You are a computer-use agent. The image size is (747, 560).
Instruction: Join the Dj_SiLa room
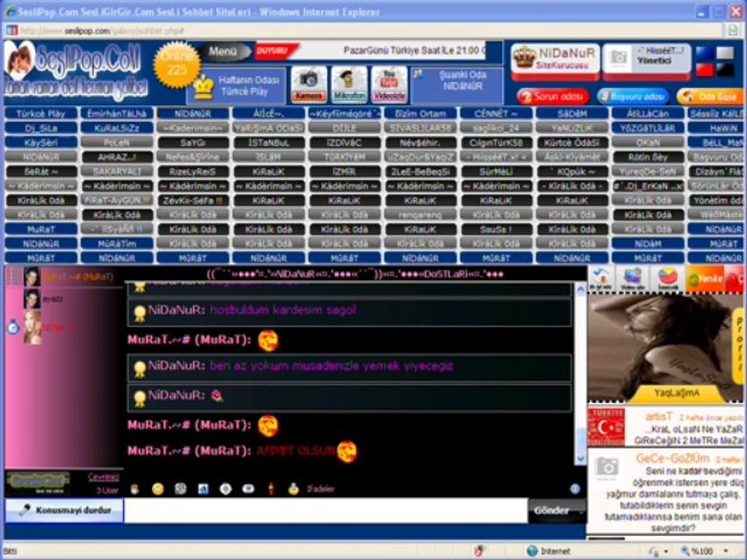tap(41, 128)
